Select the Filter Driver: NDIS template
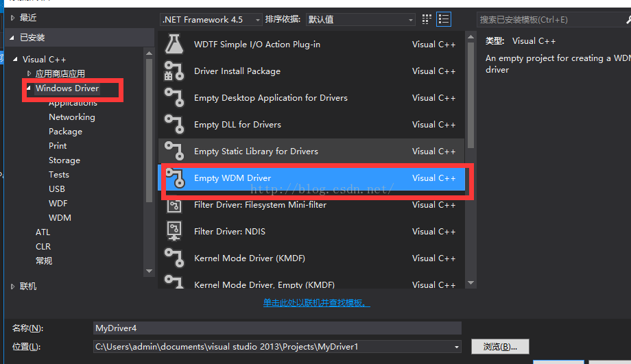The width and height of the screenshot is (631, 364). tap(311, 231)
